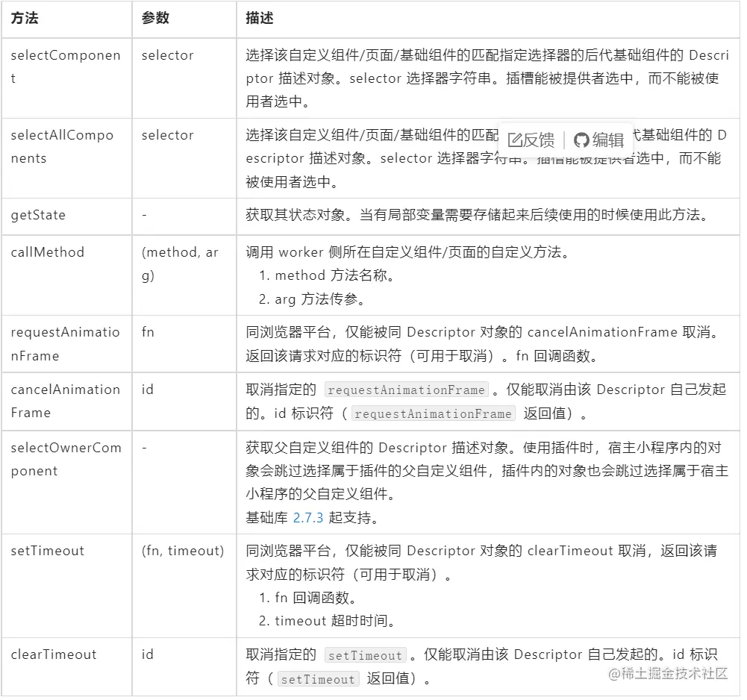The height and width of the screenshot is (700, 747).
Task: Click the selectComponent description starting 选择该自定义组件
Action: 487,78
